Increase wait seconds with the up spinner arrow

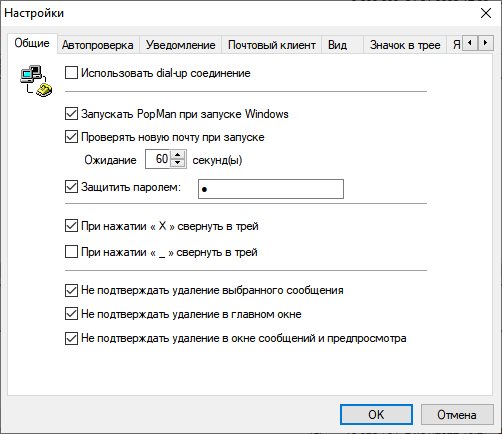178,155
